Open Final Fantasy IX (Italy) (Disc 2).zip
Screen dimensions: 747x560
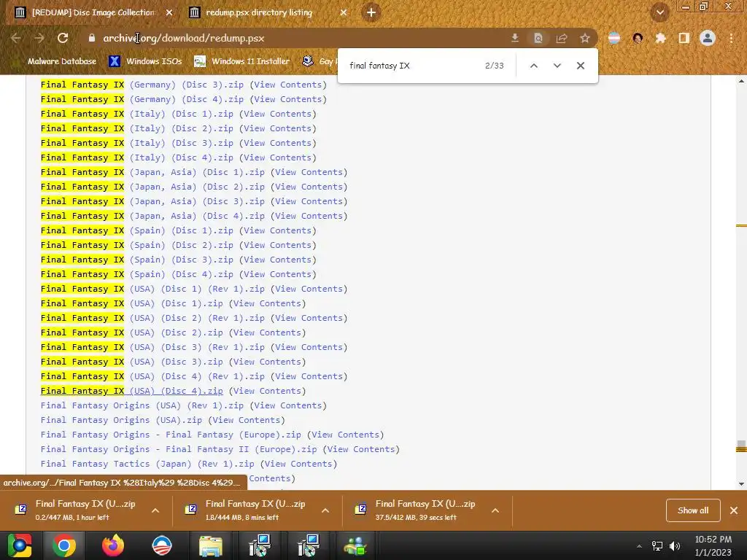136,128
